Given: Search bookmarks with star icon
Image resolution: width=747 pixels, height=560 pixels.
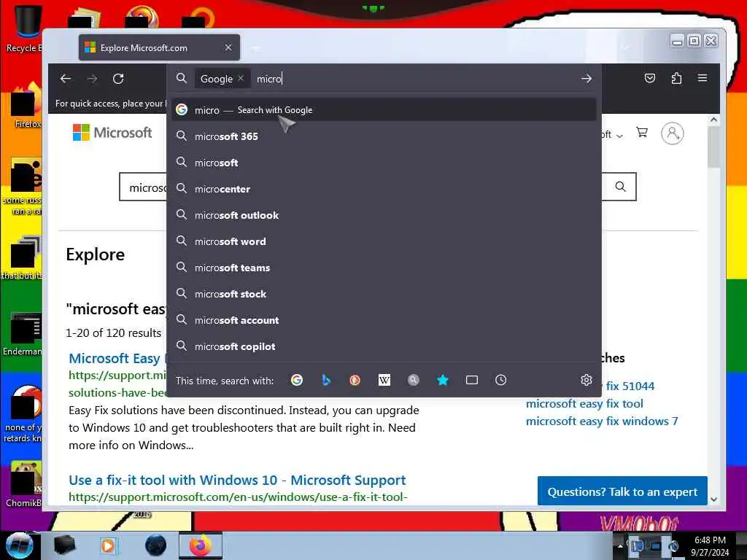Looking at the screenshot, I should (443, 380).
